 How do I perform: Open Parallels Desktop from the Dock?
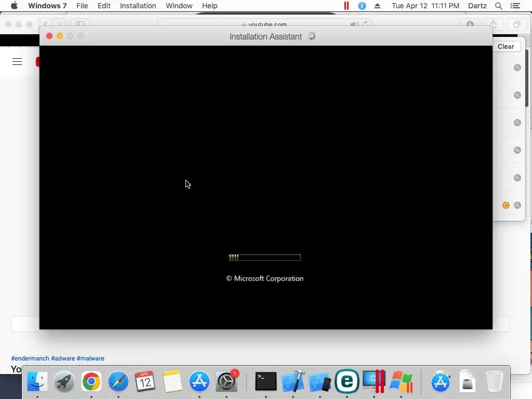(x=374, y=381)
